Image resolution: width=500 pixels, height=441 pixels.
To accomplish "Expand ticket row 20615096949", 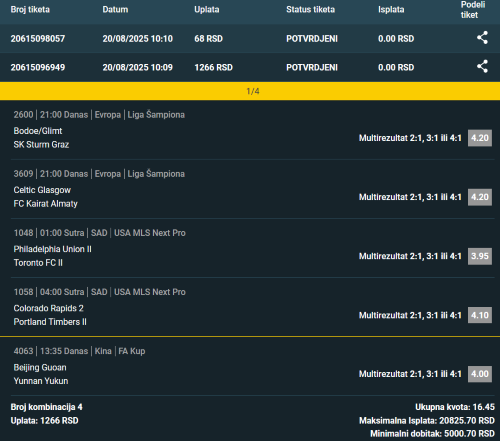I will pos(250,67).
